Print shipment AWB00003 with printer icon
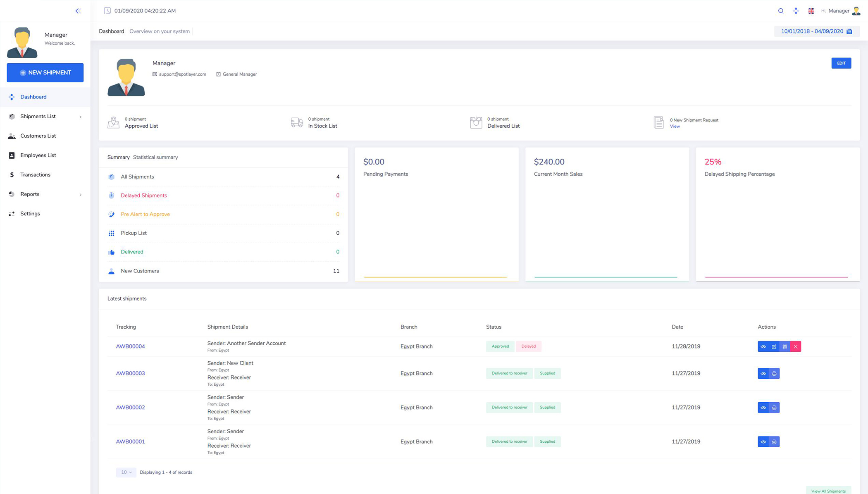The width and height of the screenshot is (868, 494). [774, 373]
